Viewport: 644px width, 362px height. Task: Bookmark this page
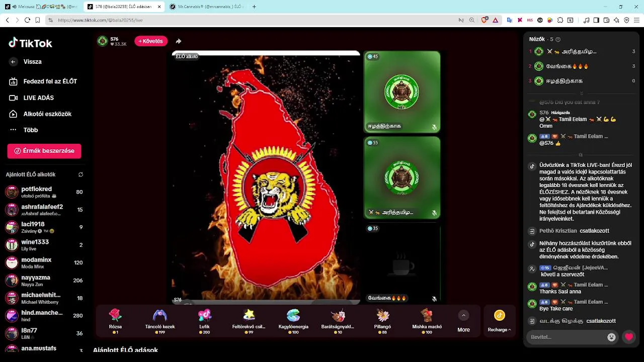click(37, 20)
